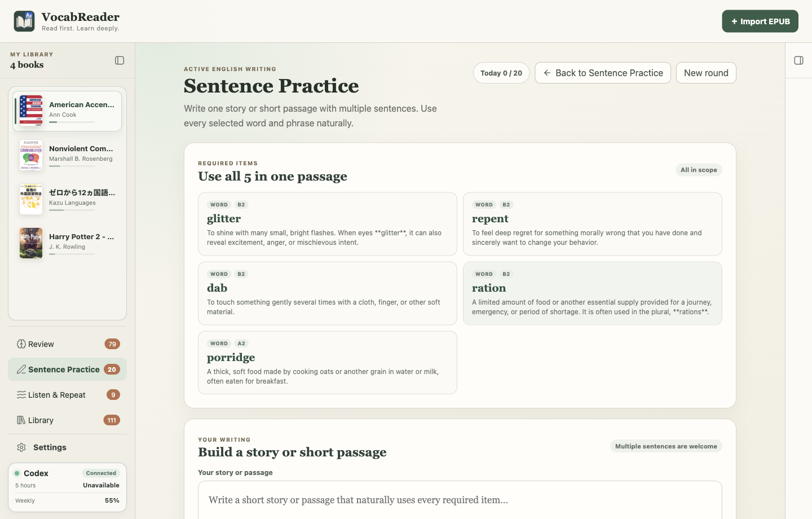The height and width of the screenshot is (519, 812).
Task: Open the Harry Potter 2 book cover
Action: (31, 243)
